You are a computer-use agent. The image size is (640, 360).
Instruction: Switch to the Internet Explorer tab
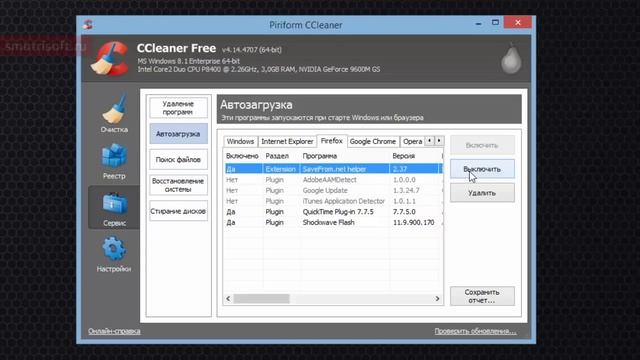pos(287,141)
